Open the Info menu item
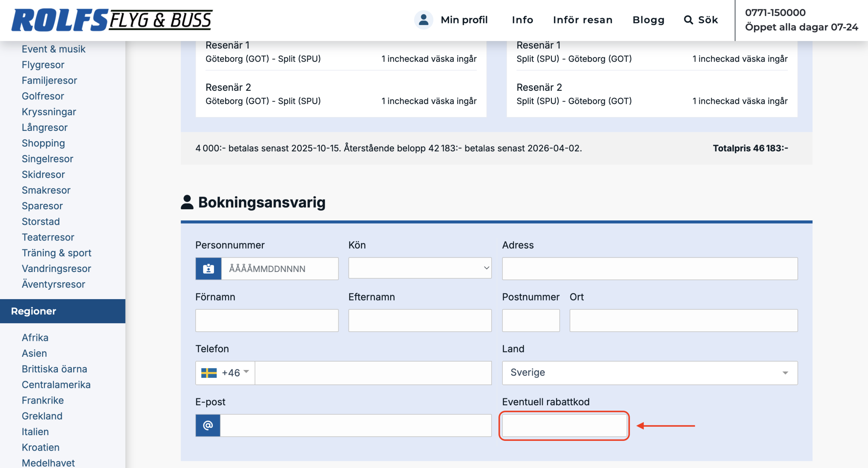The image size is (868, 468). coord(522,20)
